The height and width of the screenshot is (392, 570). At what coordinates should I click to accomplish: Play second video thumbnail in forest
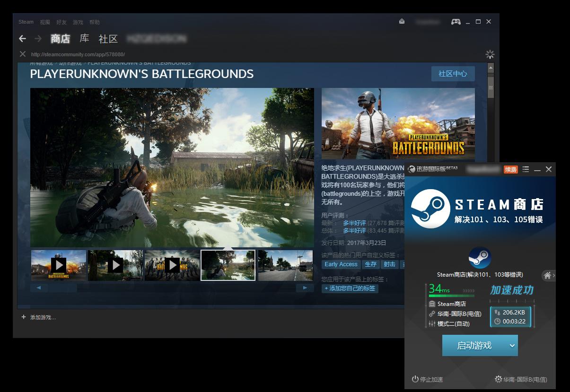(x=115, y=265)
